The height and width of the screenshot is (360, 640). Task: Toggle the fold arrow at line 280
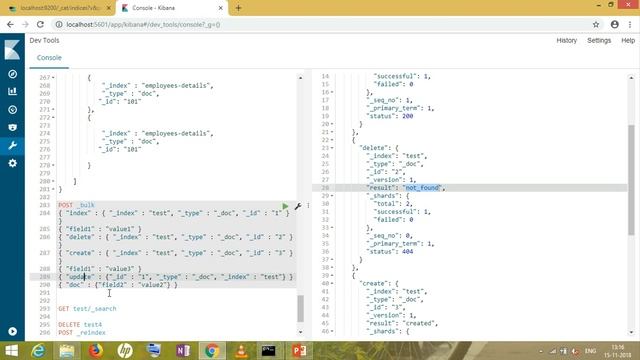53,181
